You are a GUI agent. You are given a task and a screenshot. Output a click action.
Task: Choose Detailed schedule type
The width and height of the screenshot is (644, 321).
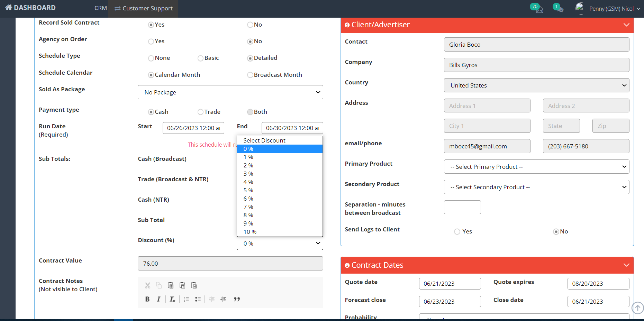click(x=250, y=58)
